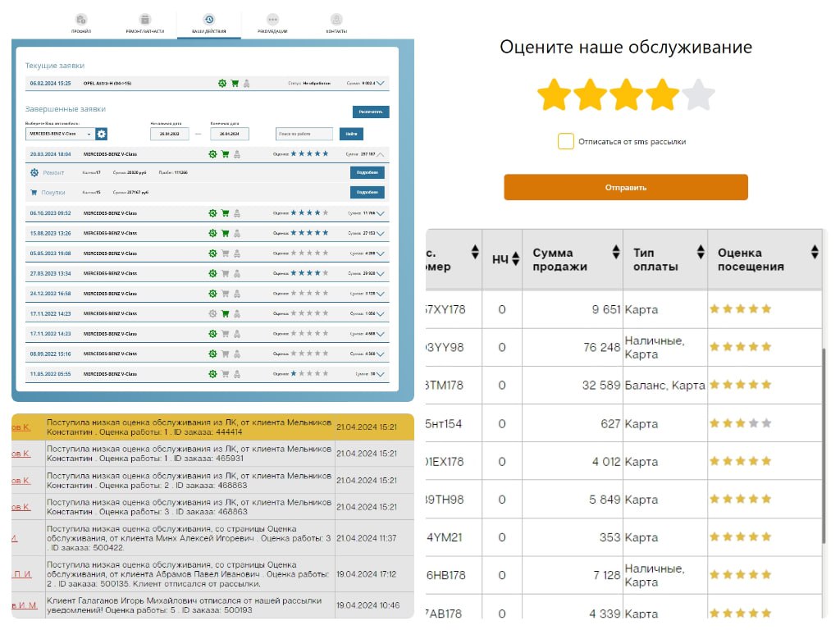Viewport: 840px width, 630px height.
Task: Expand the 15.08.2023 13:26 order row
Action: [381, 233]
